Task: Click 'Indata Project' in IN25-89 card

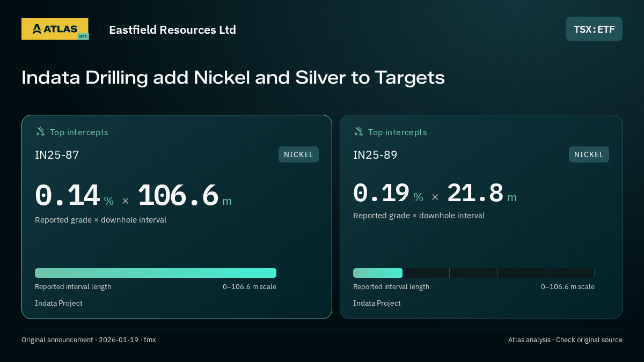Action: click(377, 304)
